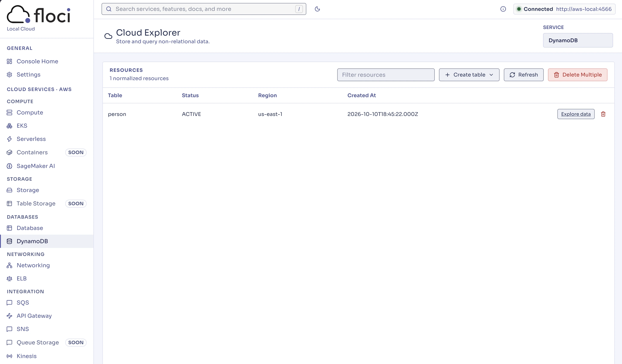The image size is (622, 364).
Task: Click the Created At column header
Action: point(362,95)
